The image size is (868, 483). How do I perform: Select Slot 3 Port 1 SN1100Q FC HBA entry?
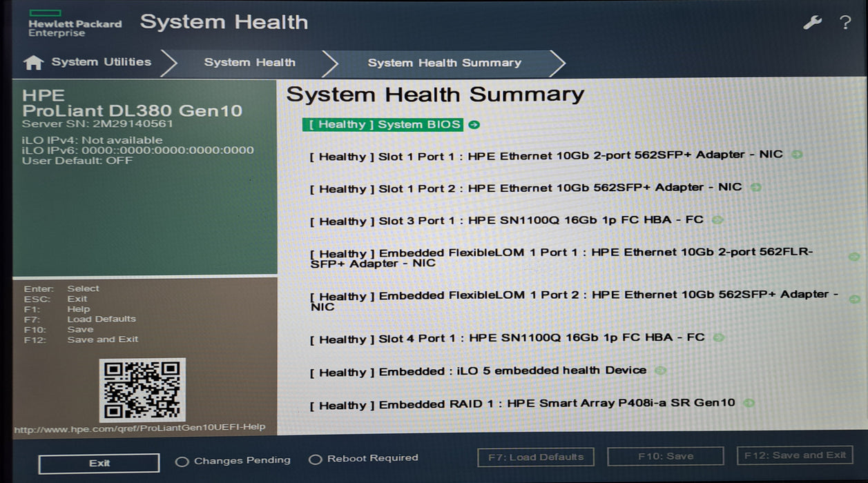506,221
